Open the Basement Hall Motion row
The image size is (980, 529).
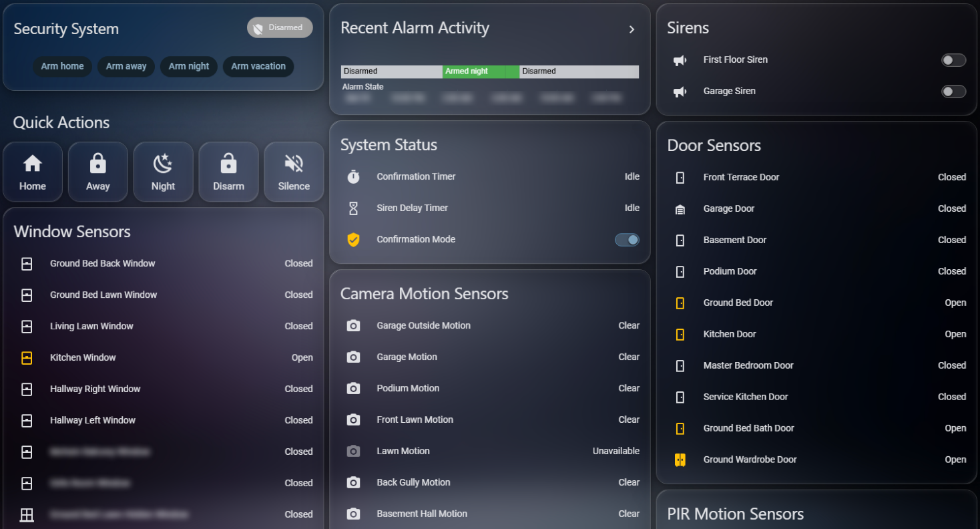(x=490, y=514)
